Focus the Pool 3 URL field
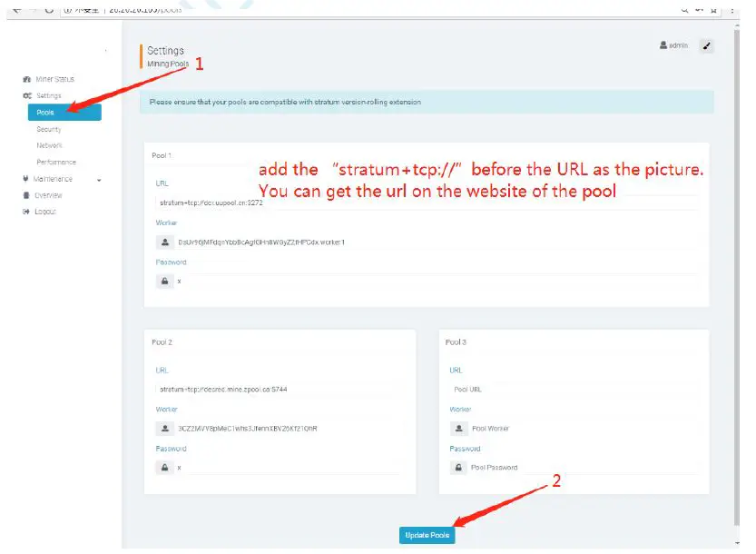This screenshot has width=756, height=554. 574,390
